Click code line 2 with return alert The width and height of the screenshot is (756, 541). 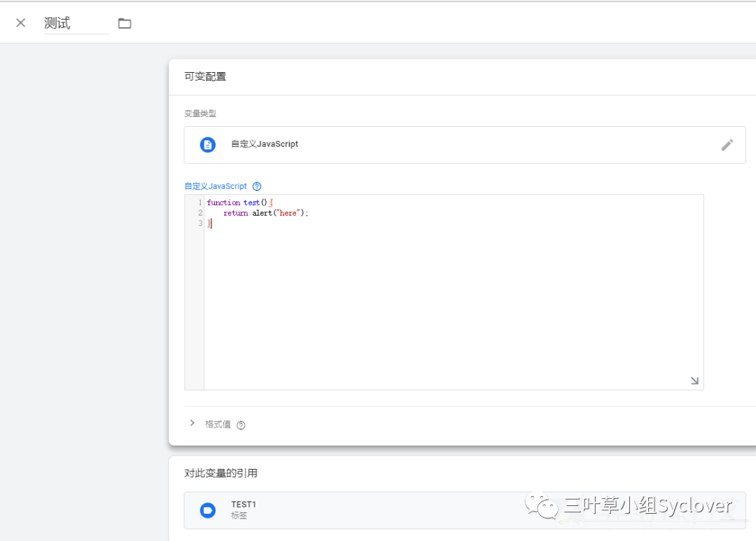pyautogui.click(x=266, y=213)
